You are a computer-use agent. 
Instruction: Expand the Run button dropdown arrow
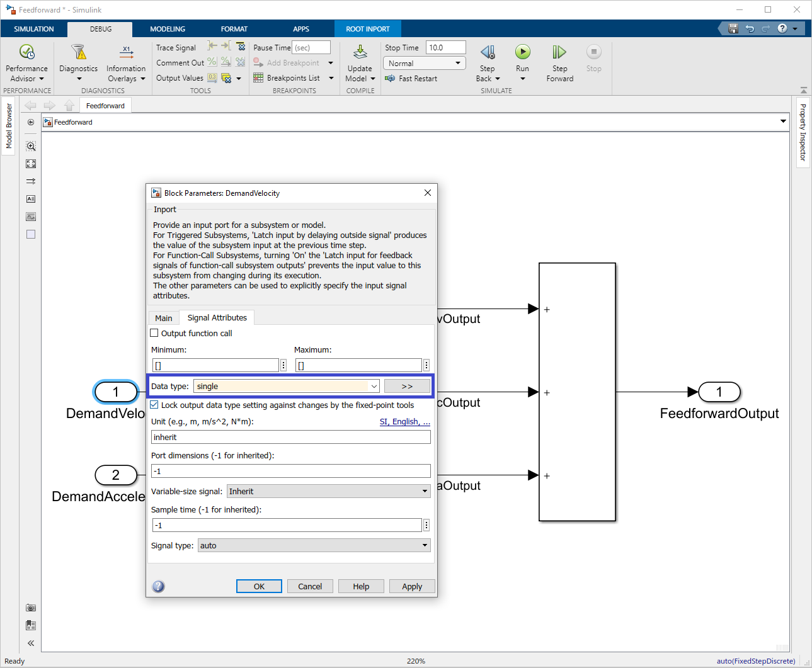pyautogui.click(x=522, y=79)
